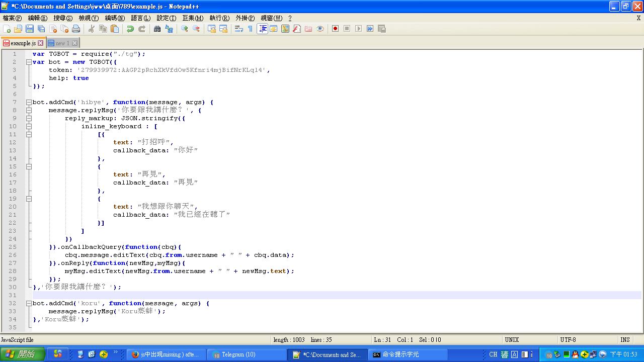Open the 語言(L) menu
644x362 pixels.
140,18
